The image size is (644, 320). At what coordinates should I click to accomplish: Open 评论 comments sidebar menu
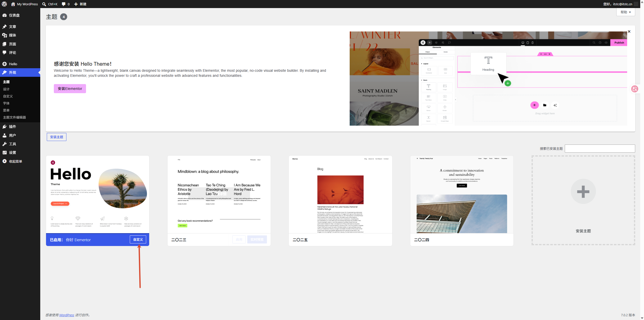click(20, 53)
